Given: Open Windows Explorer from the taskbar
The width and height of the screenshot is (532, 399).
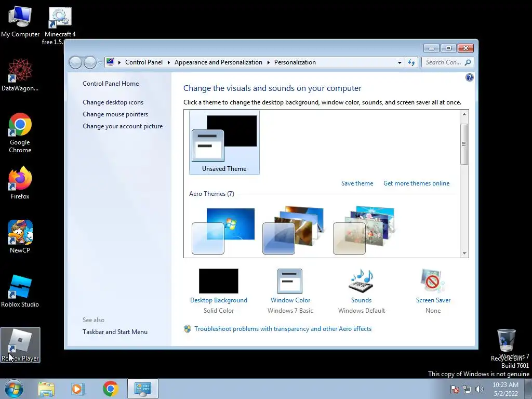Looking at the screenshot, I should pos(46,389).
